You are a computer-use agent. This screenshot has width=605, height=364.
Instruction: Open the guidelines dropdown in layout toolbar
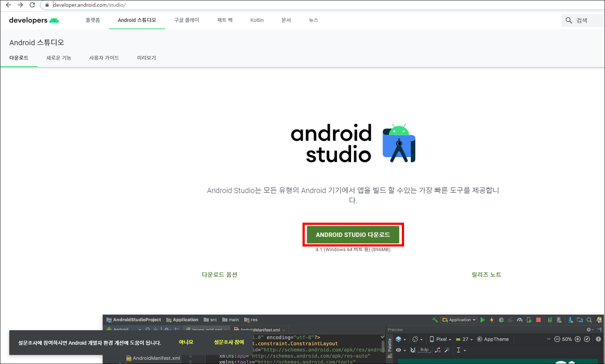click(461, 350)
